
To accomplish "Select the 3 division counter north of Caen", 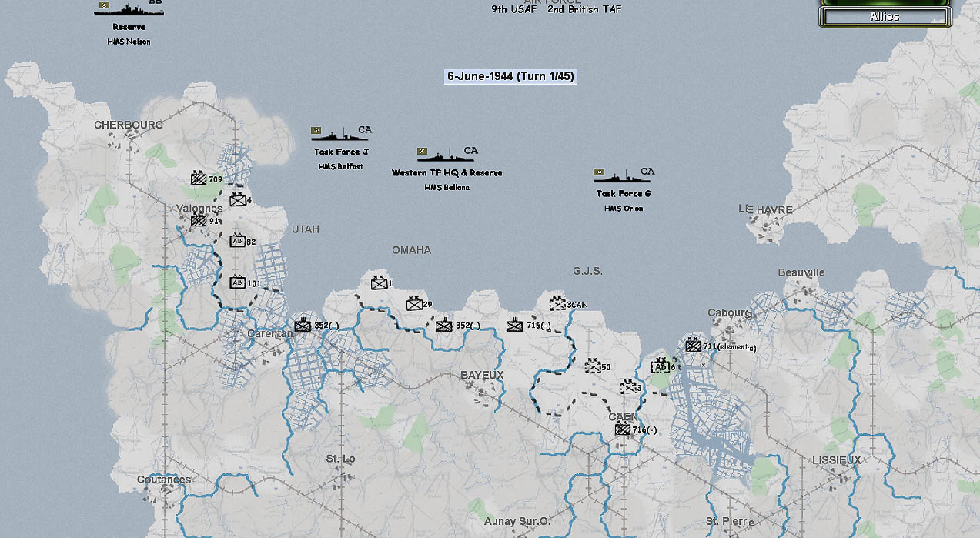I will 629,387.
